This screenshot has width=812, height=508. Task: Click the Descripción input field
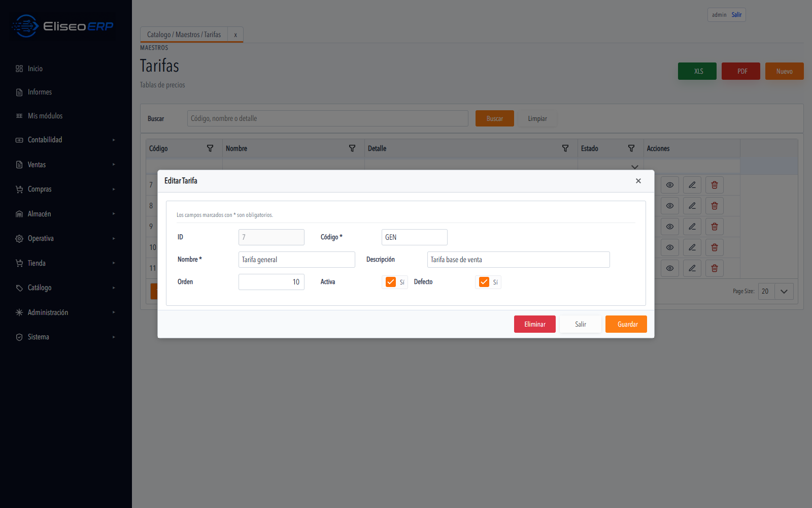click(x=518, y=260)
